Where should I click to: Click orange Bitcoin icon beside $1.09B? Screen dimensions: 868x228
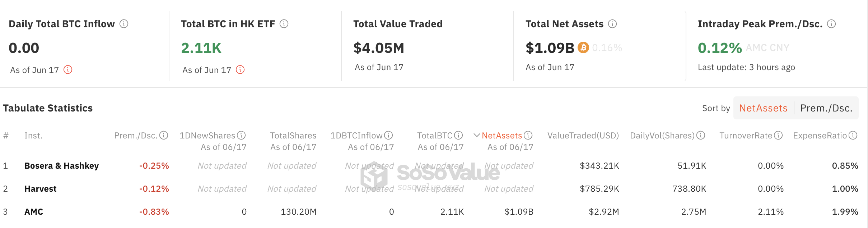(583, 47)
